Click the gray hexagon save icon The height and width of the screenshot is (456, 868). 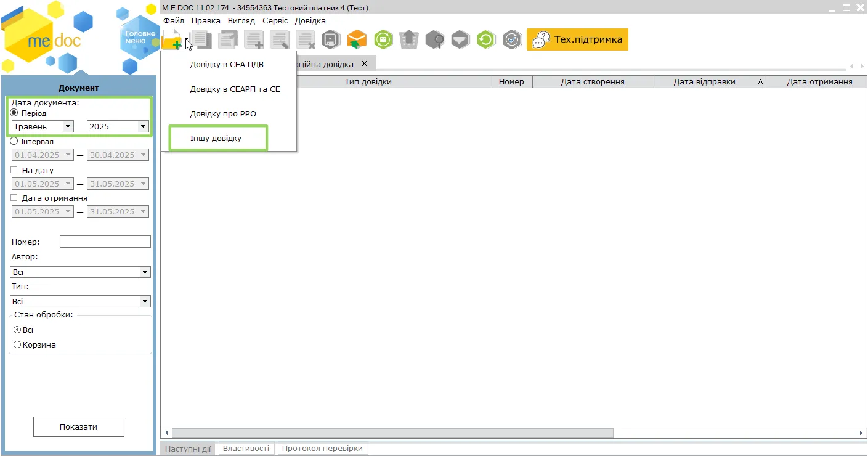(x=331, y=40)
